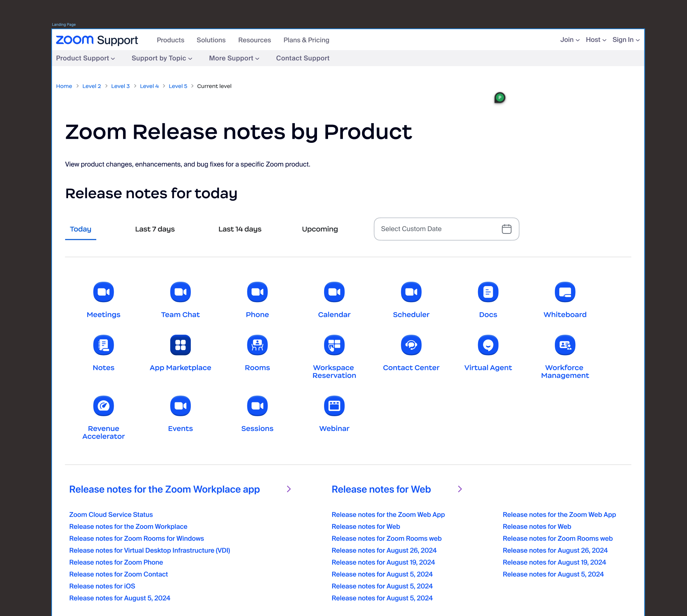Open the Plans & Pricing menu item
Viewport: 687px width, 616px height.
pyautogui.click(x=306, y=40)
